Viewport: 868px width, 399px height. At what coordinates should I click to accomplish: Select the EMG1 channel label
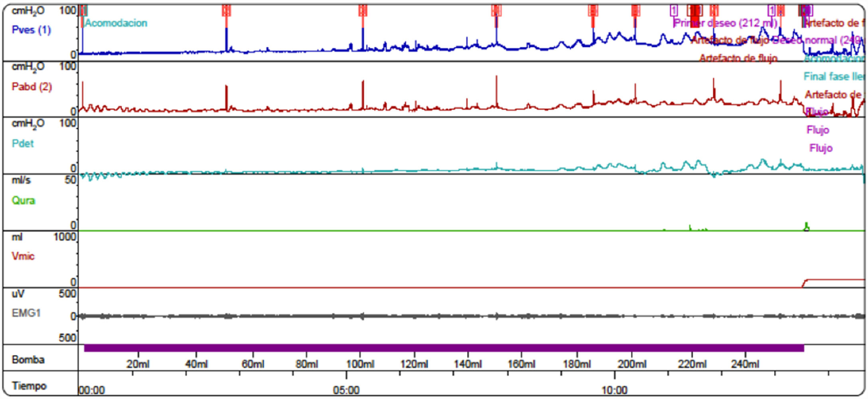pos(26,313)
